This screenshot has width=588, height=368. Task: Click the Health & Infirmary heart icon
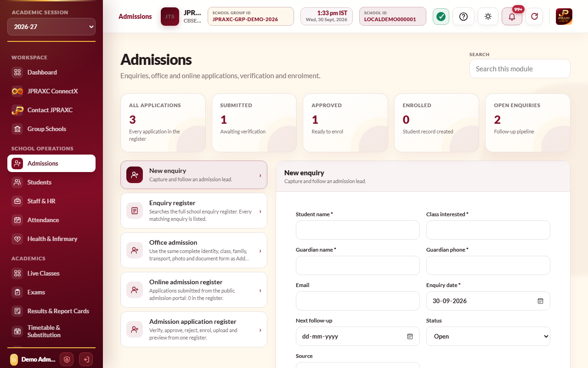point(17,239)
